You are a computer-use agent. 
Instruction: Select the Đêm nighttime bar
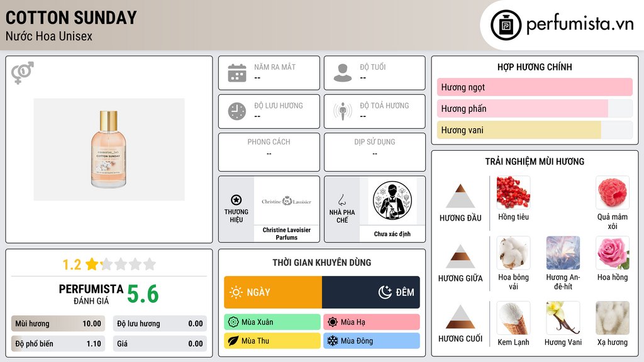[371, 292]
